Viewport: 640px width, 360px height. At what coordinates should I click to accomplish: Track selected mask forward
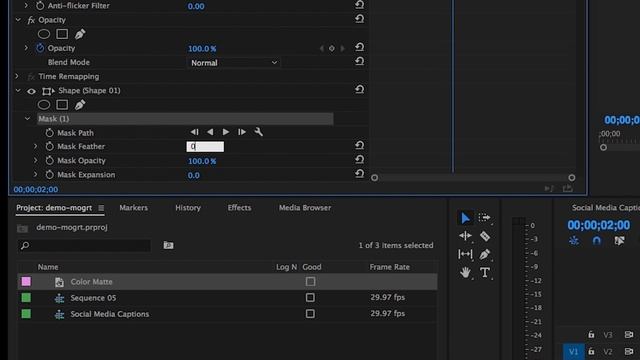[226, 132]
